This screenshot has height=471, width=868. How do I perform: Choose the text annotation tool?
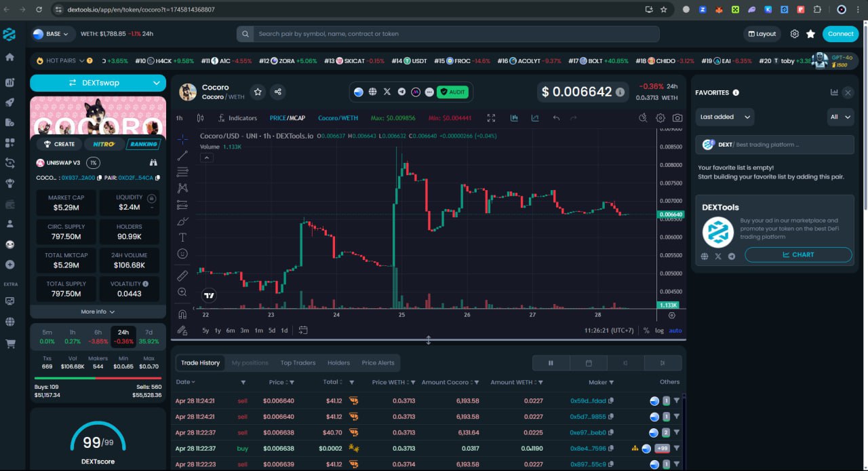[x=182, y=237]
